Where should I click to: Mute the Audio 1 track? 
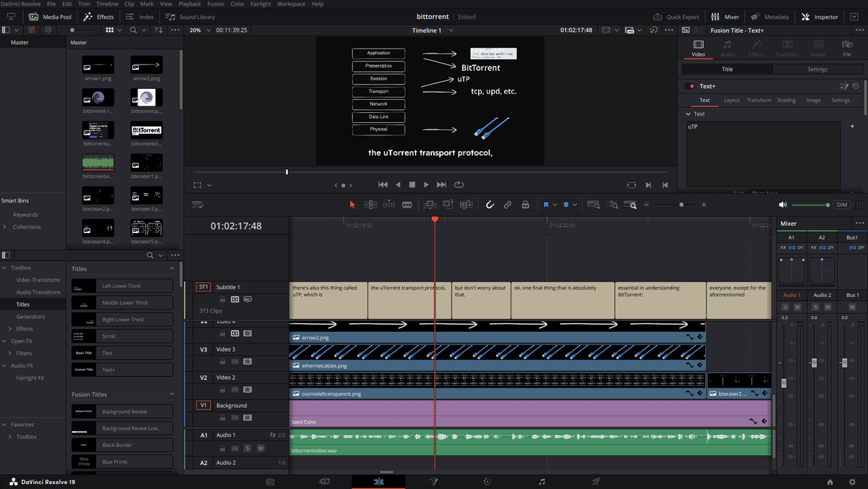tap(260, 448)
